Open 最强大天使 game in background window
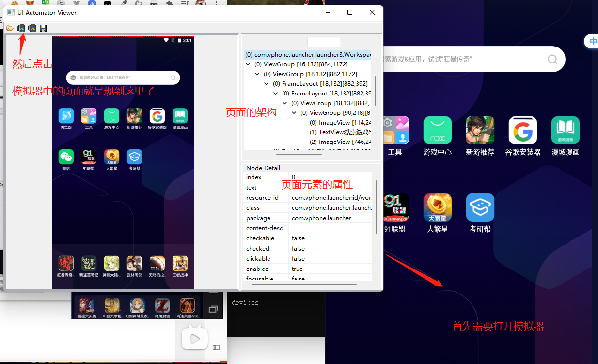The width and height of the screenshot is (598, 364). click(x=87, y=306)
